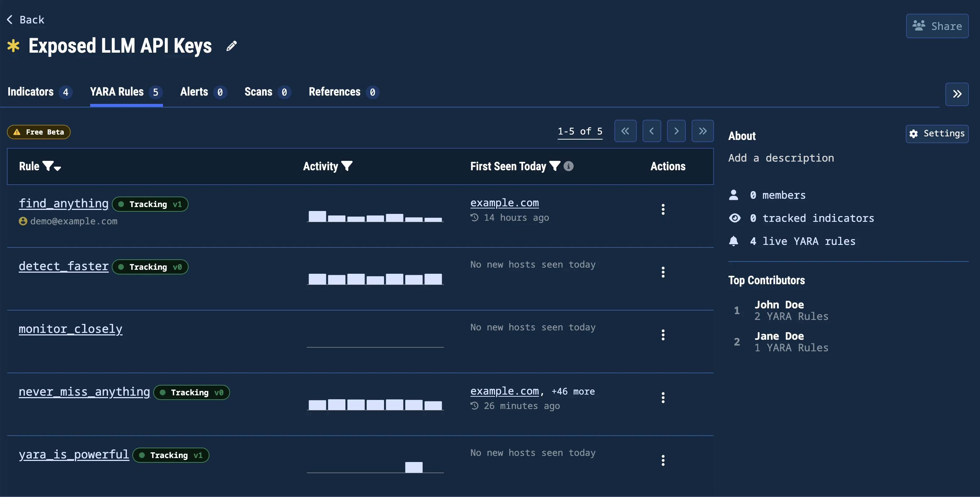Go to the first page of rules
980x497 pixels.
click(x=625, y=131)
